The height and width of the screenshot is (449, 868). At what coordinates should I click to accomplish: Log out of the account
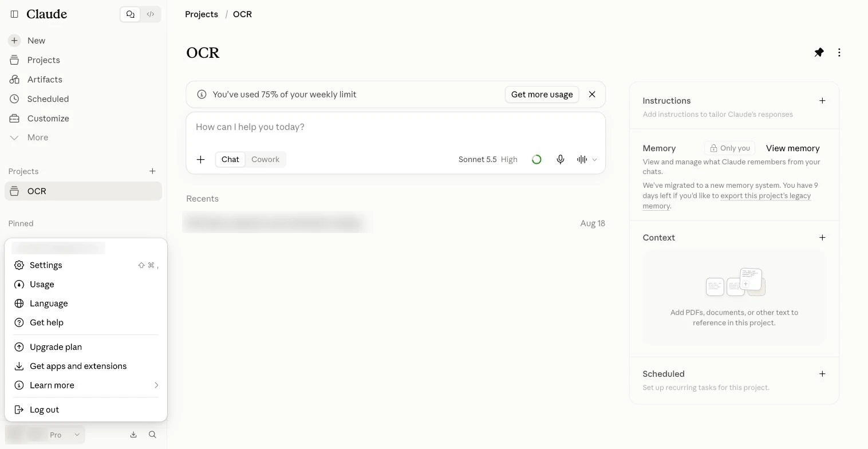[x=86, y=410]
